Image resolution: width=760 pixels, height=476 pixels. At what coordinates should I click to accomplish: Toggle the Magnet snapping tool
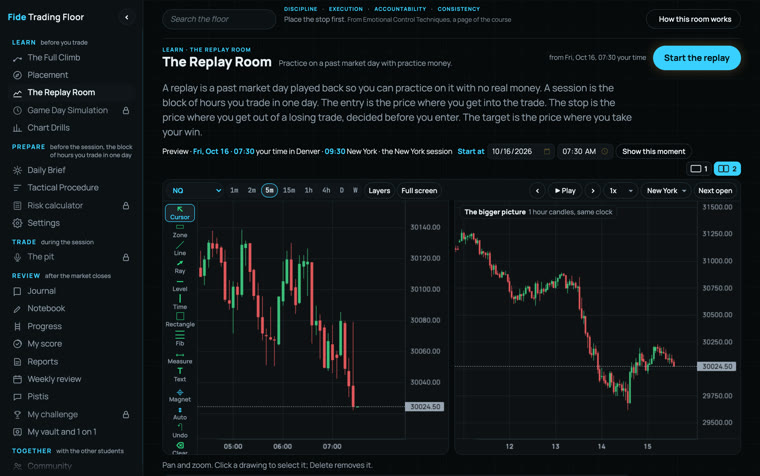[180, 396]
